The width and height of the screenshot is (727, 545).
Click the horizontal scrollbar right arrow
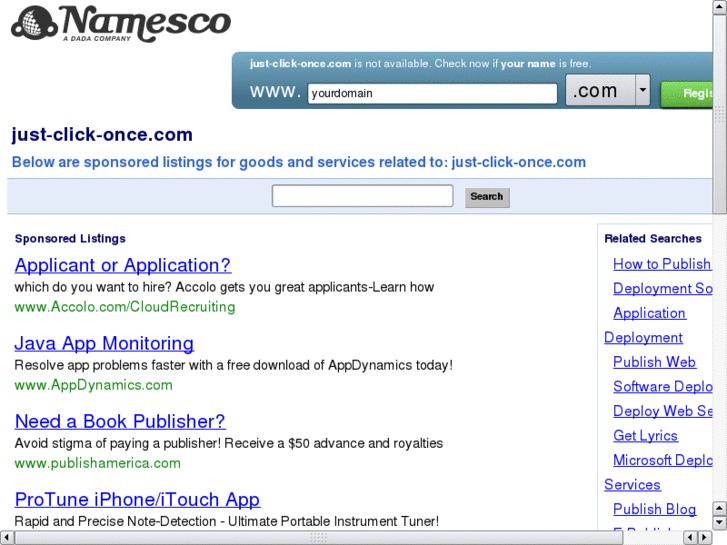[x=705, y=537]
